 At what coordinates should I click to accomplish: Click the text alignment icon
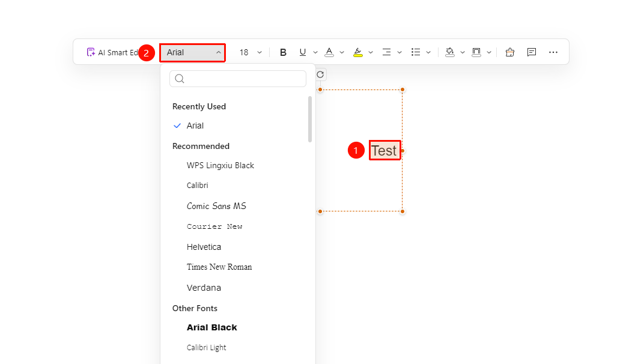pyautogui.click(x=386, y=52)
